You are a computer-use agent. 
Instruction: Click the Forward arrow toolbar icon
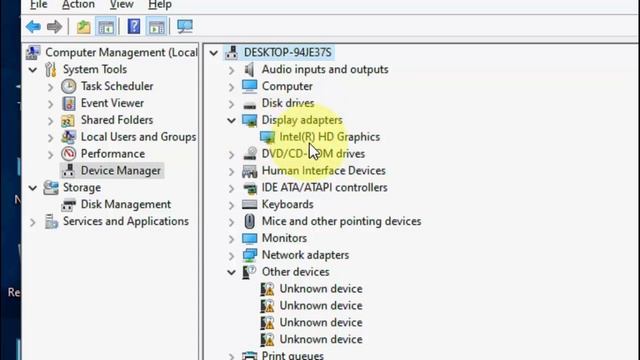point(54,27)
